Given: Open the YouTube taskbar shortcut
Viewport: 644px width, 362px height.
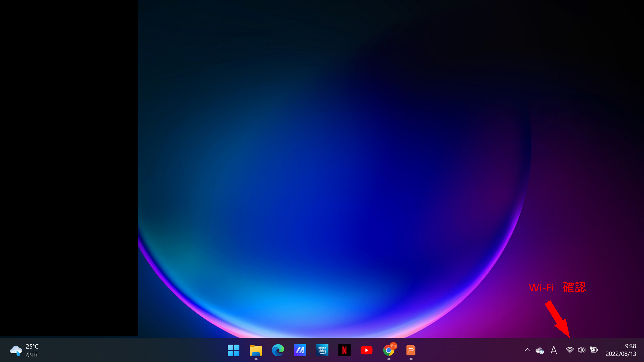Looking at the screenshot, I should coord(366,350).
